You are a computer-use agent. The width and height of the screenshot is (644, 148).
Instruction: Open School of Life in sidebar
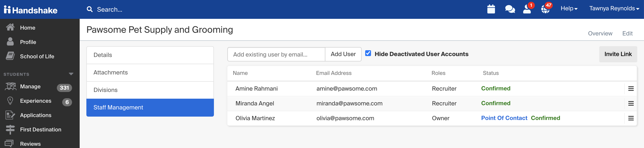[x=37, y=57]
